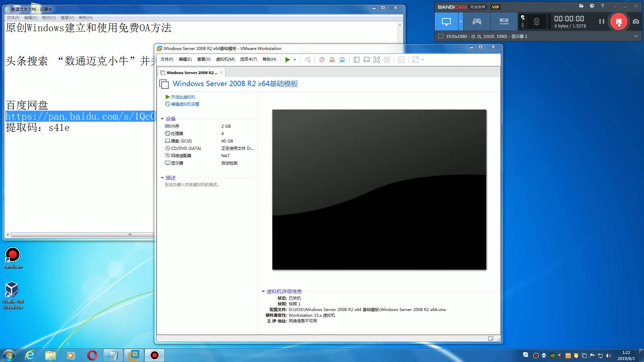
Task: Select the 硬盘 (SCSI) device row
Action: coord(209,141)
